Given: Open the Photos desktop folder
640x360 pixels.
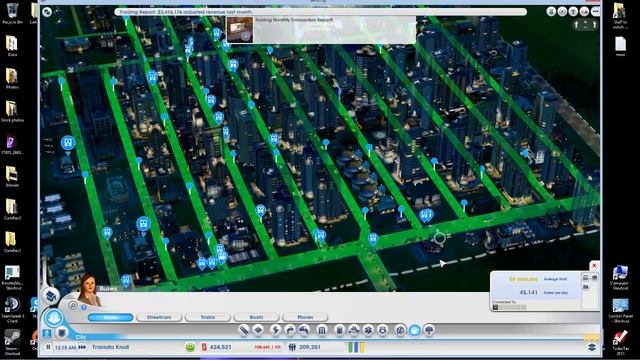Looking at the screenshot, I should tap(12, 79).
